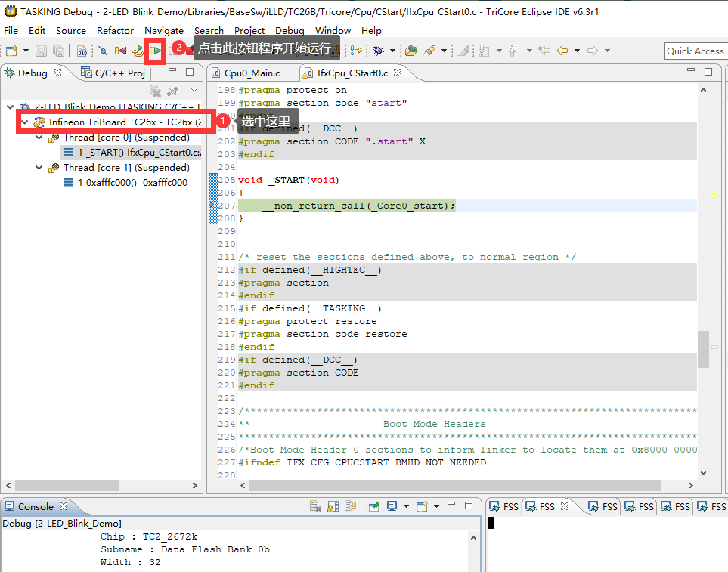Open the Navigate menu
Viewport: 728px width, 572px height.
[164, 31]
